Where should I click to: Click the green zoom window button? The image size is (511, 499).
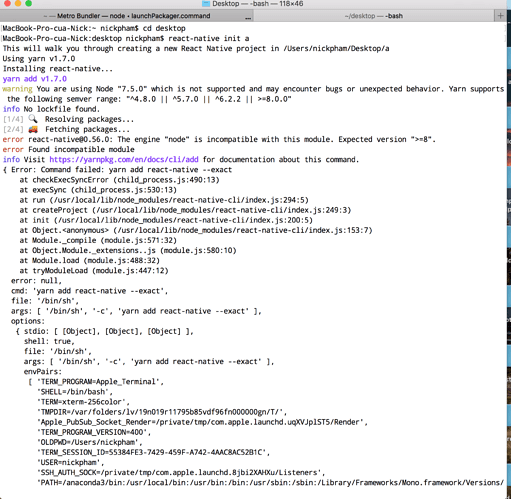29,3
